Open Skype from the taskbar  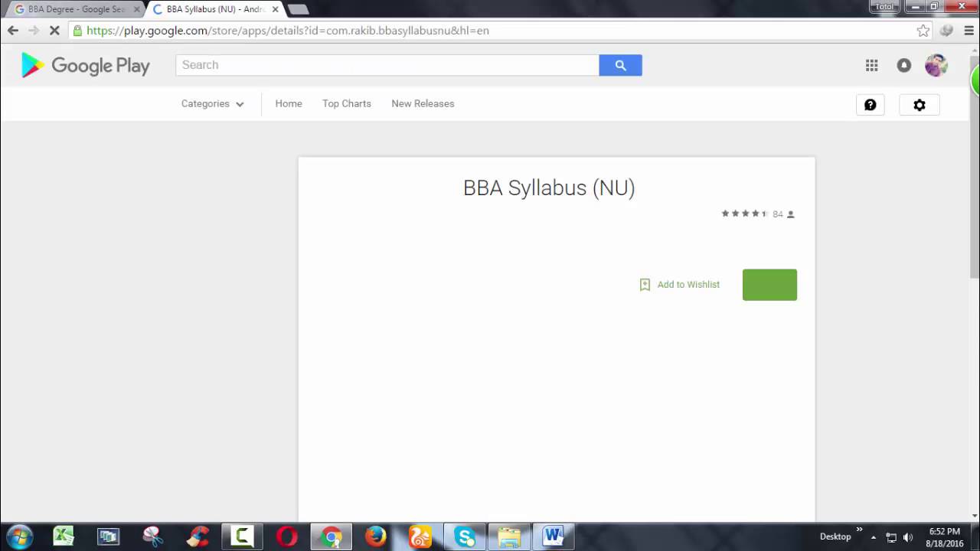[465, 536]
